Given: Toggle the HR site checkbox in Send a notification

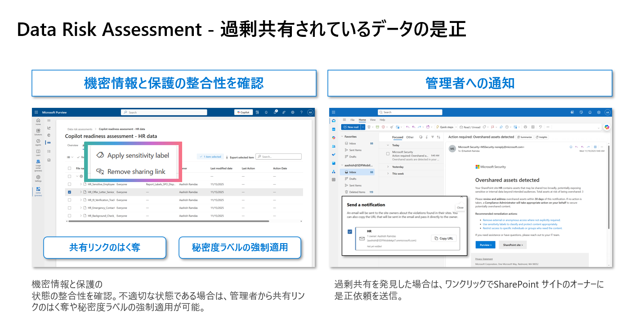Looking at the screenshot, I should click(350, 231).
